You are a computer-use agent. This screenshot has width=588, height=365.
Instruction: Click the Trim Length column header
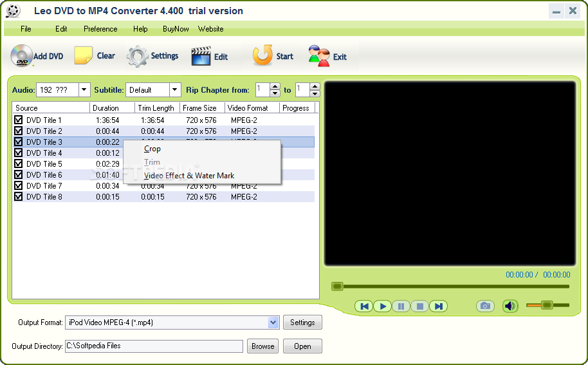(157, 108)
